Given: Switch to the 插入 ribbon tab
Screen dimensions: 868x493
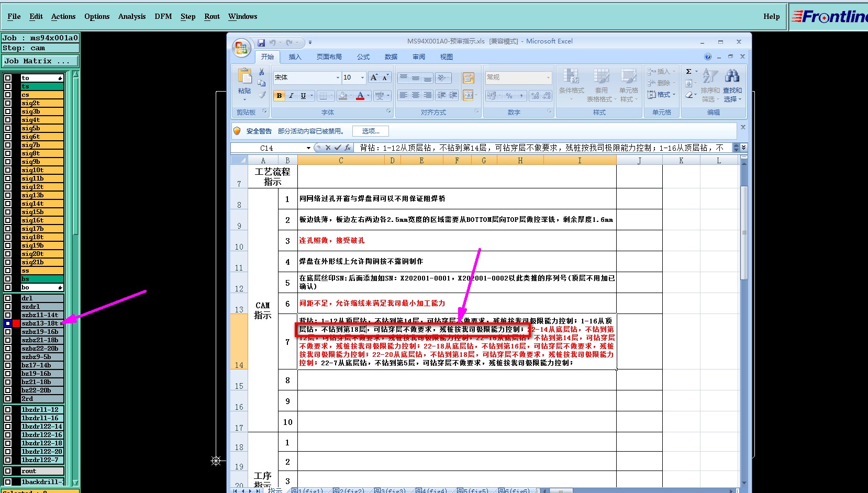Looking at the screenshot, I should (295, 57).
